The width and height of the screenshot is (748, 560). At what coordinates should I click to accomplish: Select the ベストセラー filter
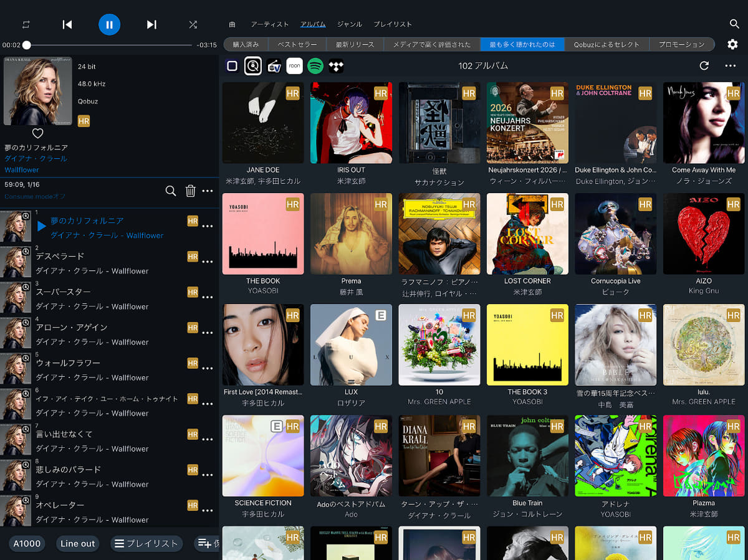click(x=297, y=44)
